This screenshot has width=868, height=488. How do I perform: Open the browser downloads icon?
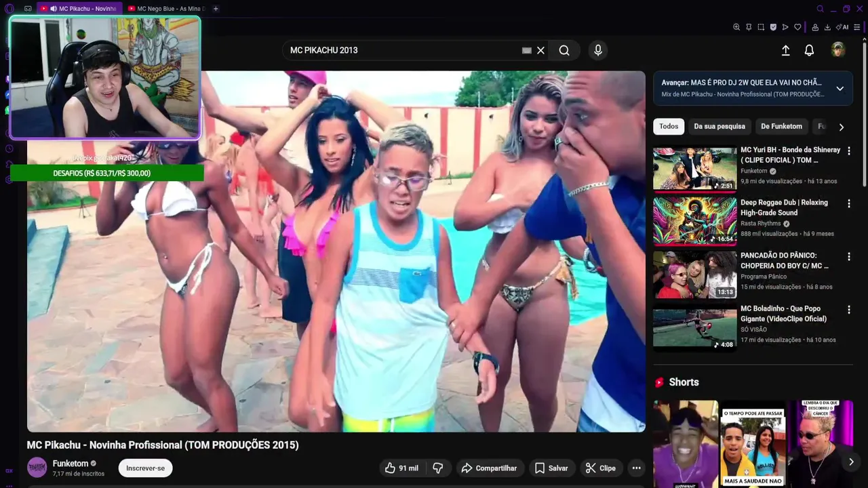coord(827,27)
